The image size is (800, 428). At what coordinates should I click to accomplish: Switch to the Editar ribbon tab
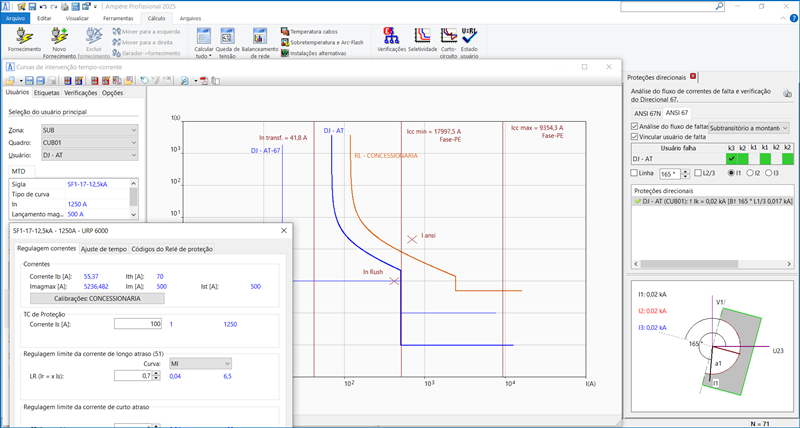[x=44, y=18]
